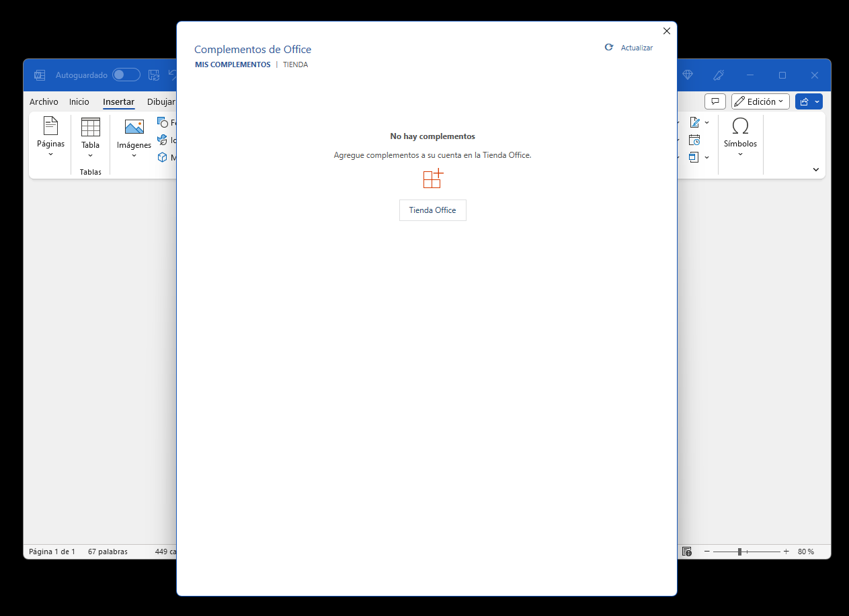The width and height of the screenshot is (849, 616).
Task: Toggle the Autoguardado switch
Action: coord(126,75)
